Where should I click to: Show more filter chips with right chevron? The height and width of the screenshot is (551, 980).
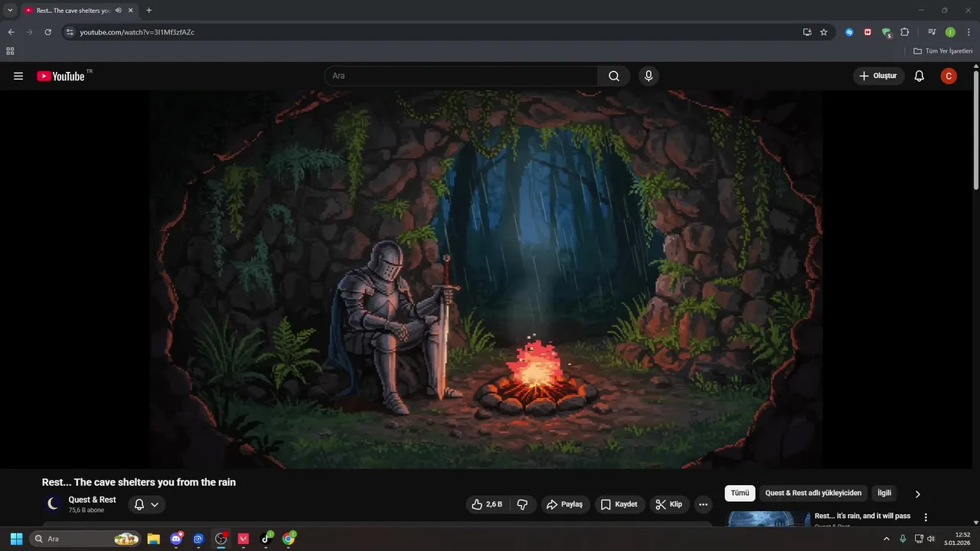pyautogui.click(x=917, y=494)
